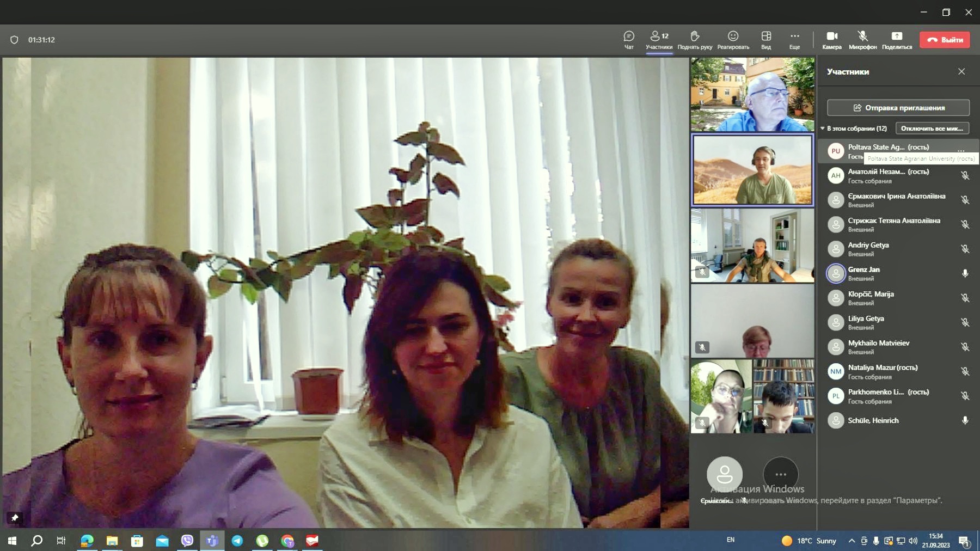Open the notification center icon
This screenshot has width=980, height=551.
[x=964, y=541]
